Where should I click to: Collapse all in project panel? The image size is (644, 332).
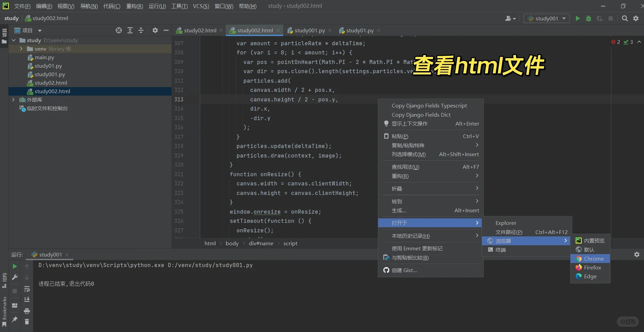[141, 30]
